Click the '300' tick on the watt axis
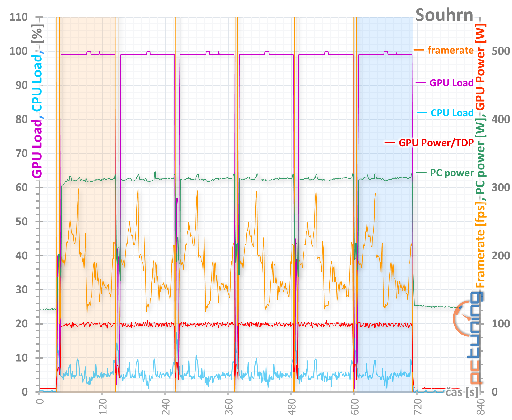 501,187
